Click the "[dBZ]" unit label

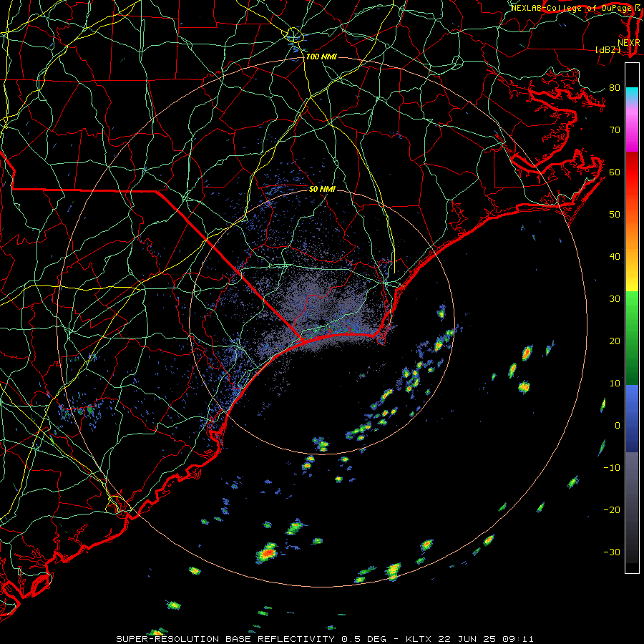[608, 49]
